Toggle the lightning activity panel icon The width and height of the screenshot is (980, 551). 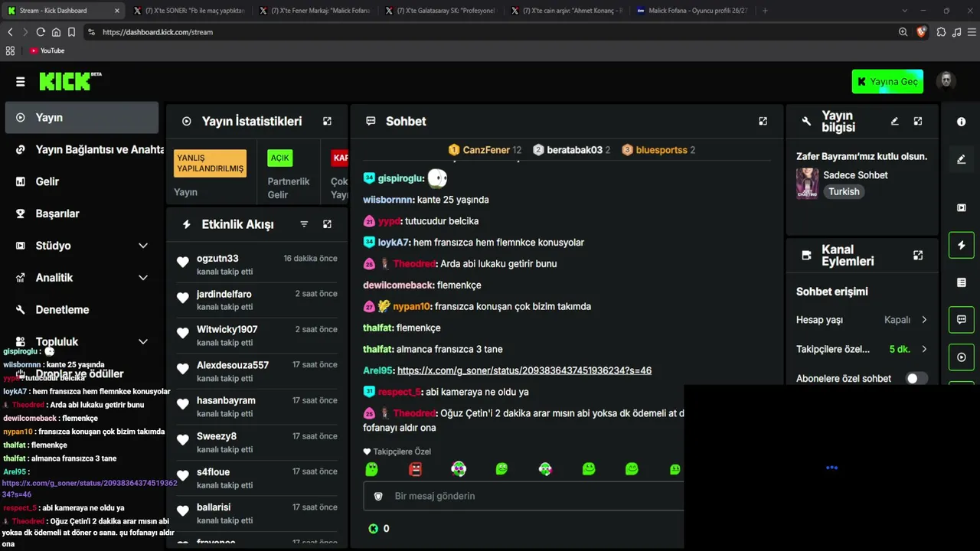coord(962,245)
